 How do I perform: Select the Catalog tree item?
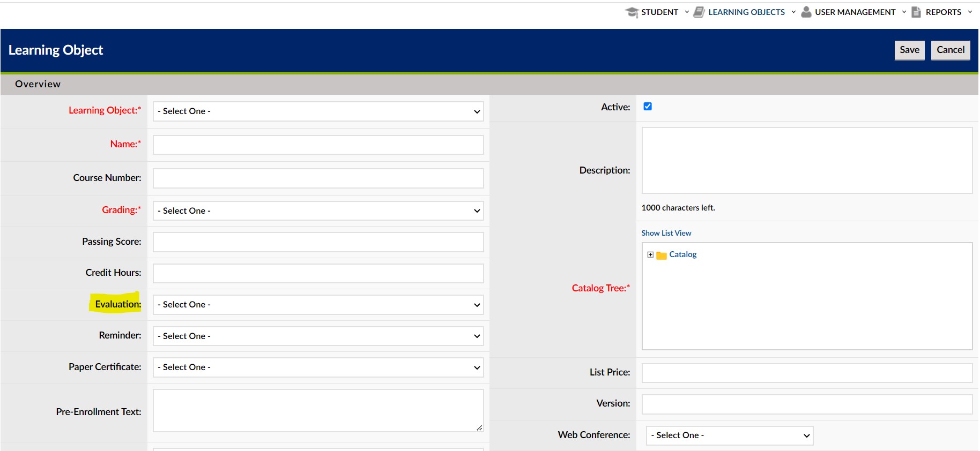tap(682, 254)
